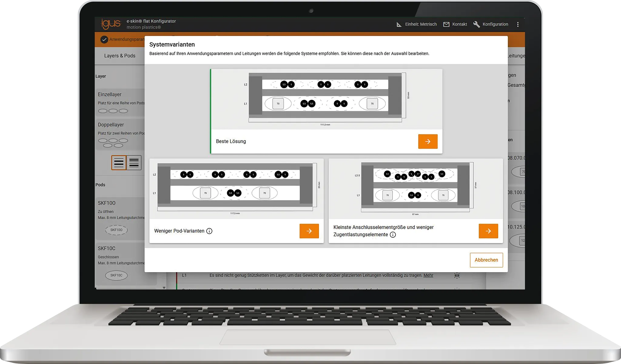Click the checkmark on the Anwendungsparameter step
This screenshot has height=364, width=621.
click(x=105, y=39)
